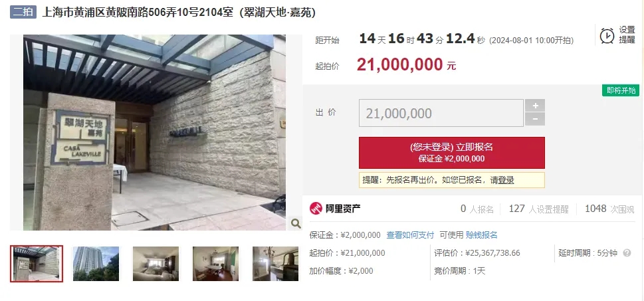Click the help icon beside 延时周期

point(627,253)
